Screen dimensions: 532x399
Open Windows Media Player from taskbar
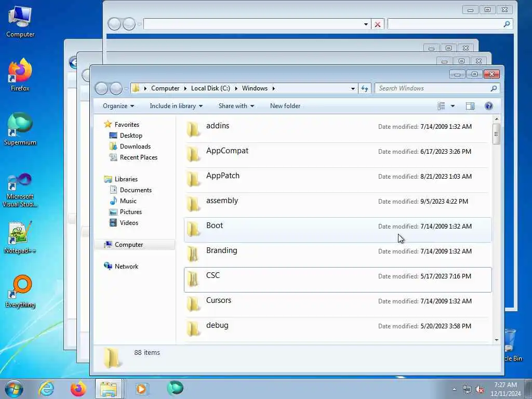(x=141, y=389)
